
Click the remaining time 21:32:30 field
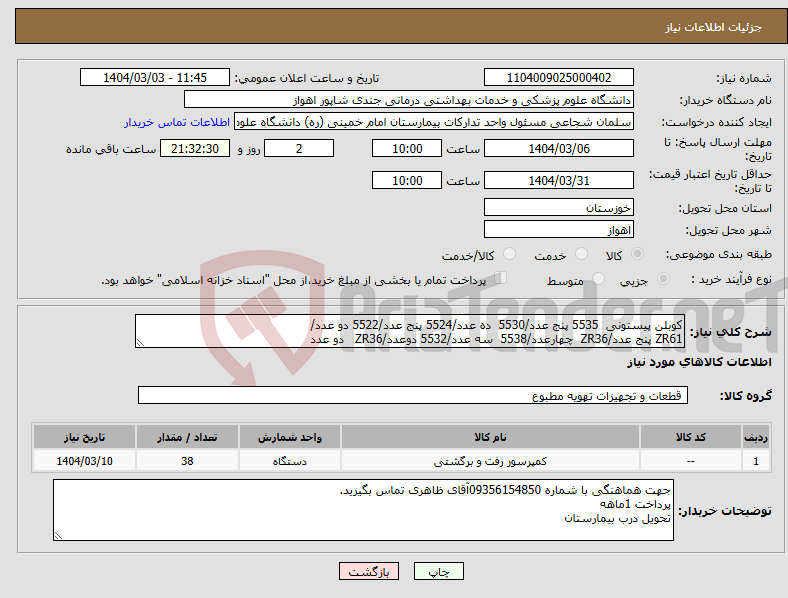tap(195, 148)
